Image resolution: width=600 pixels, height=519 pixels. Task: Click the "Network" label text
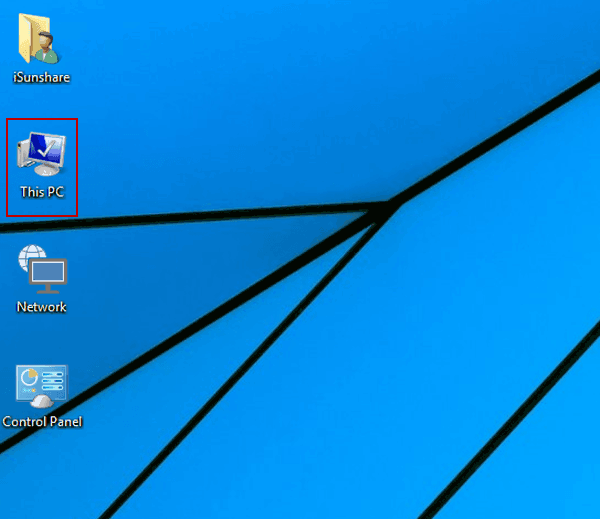[x=42, y=307]
